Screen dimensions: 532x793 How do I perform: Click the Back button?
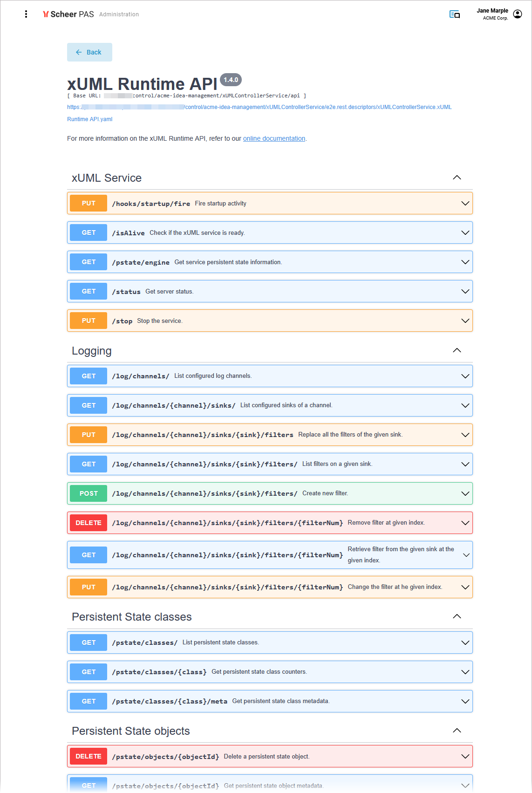tap(89, 52)
